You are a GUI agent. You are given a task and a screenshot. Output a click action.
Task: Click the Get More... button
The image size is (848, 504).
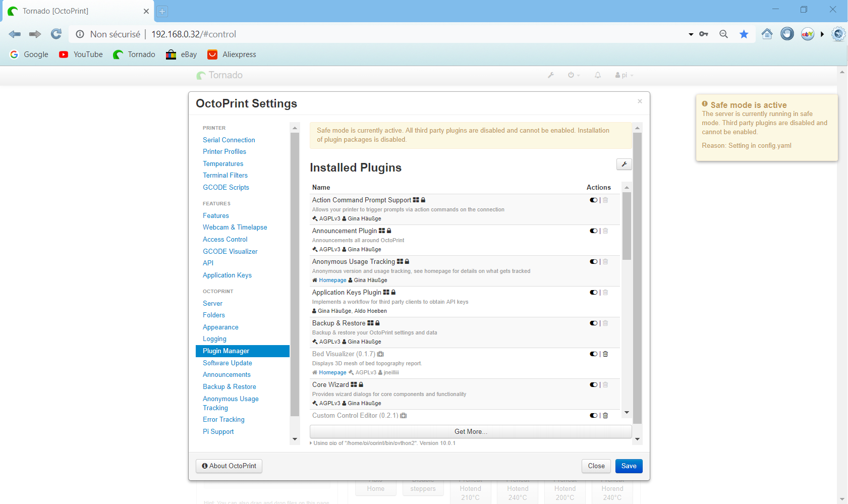(x=470, y=431)
